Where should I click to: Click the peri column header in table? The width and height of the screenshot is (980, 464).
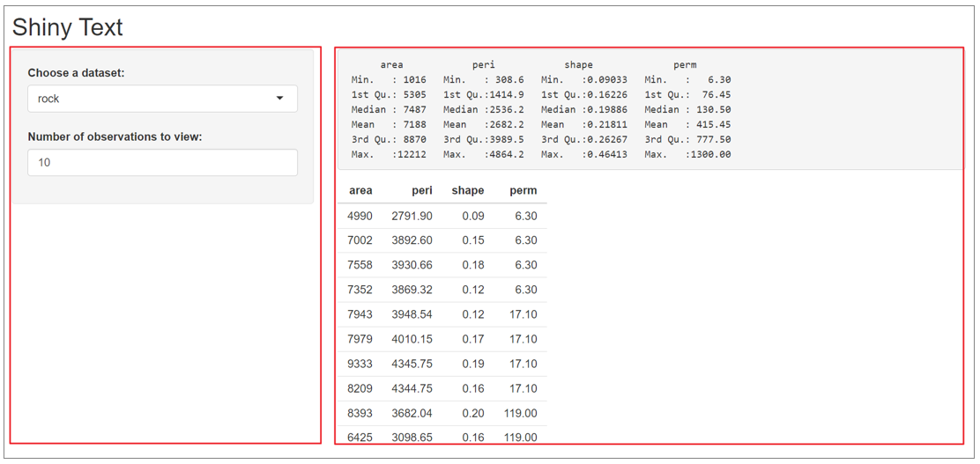point(421,190)
